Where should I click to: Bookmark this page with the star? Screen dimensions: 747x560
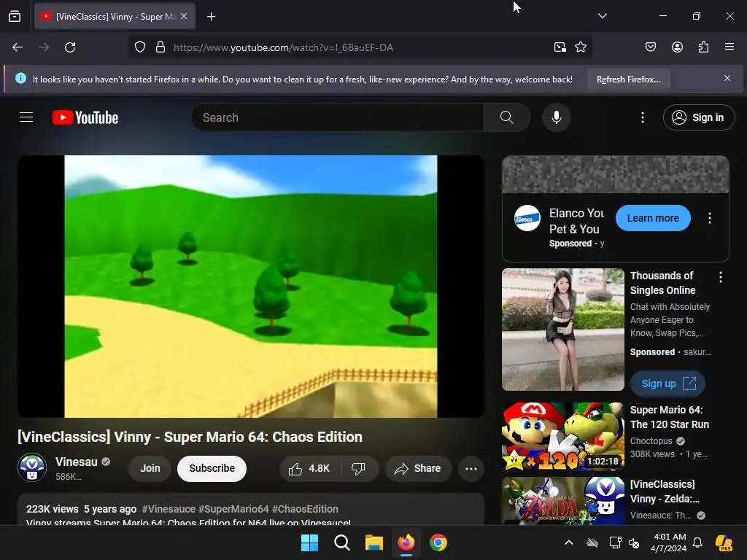coord(580,47)
